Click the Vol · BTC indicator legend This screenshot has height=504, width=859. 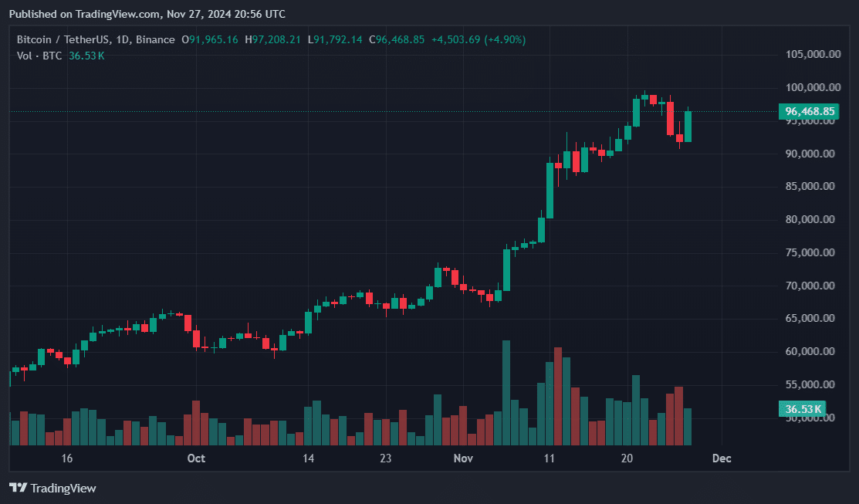tap(40, 56)
